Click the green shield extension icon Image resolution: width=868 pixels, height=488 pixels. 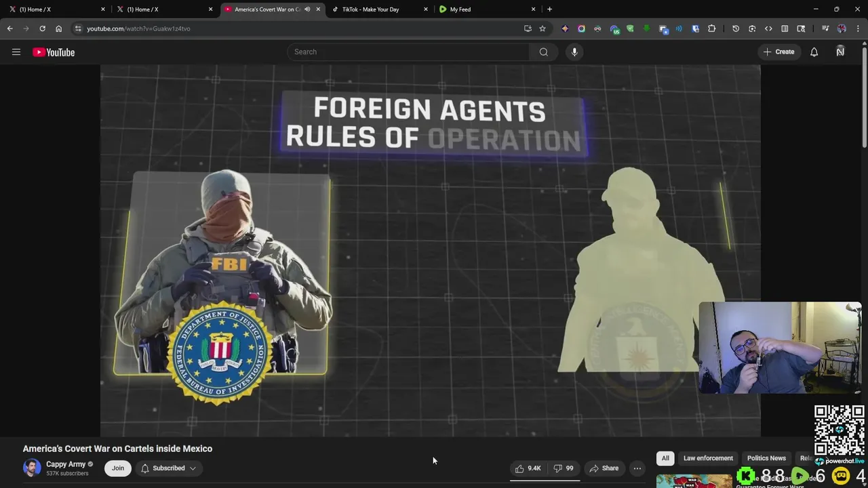pyautogui.click(x=630, y=28)
